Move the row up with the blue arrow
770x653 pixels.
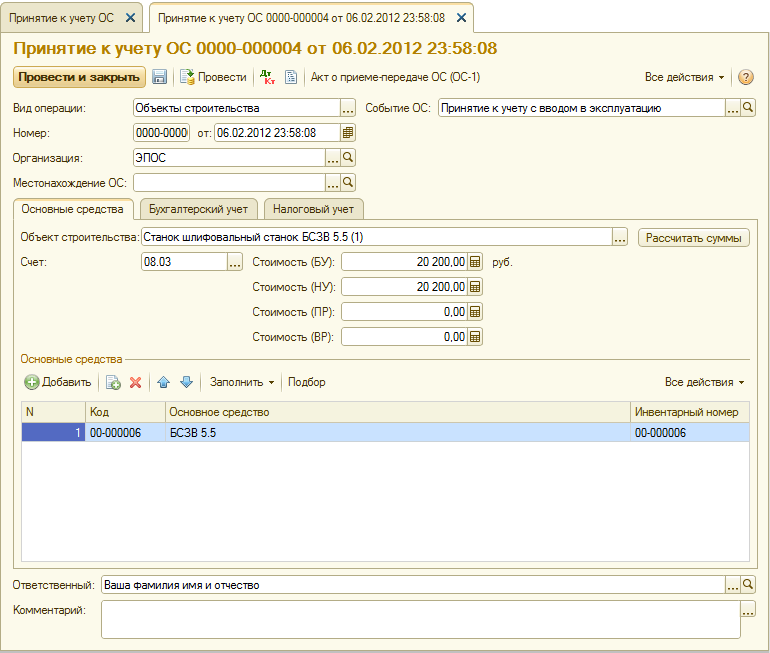pos(164,382)
